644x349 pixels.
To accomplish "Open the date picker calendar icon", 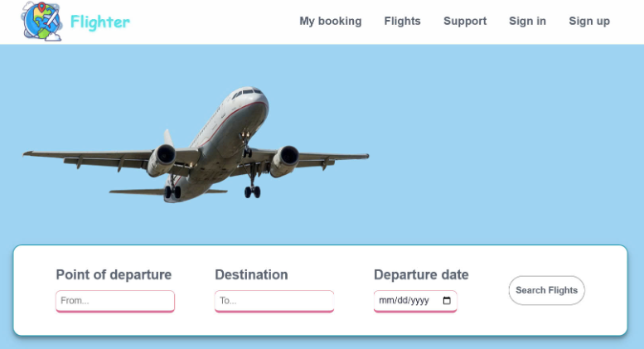I will pos(448,301).
